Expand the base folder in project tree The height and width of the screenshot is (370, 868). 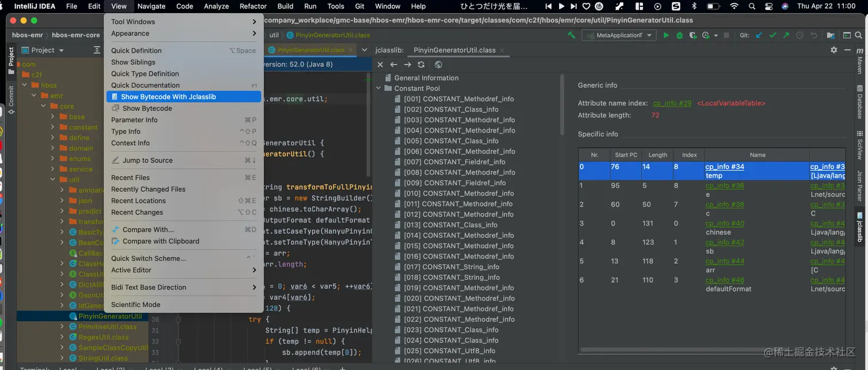(53, 117)
